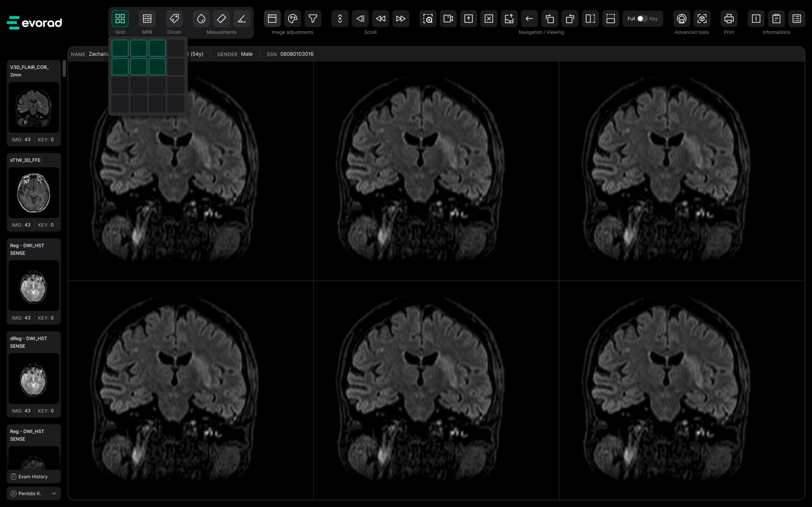Pick the bottom-right cell in grid picker
Viewport: 812px width, 507px height.
[x=176, y=104]
